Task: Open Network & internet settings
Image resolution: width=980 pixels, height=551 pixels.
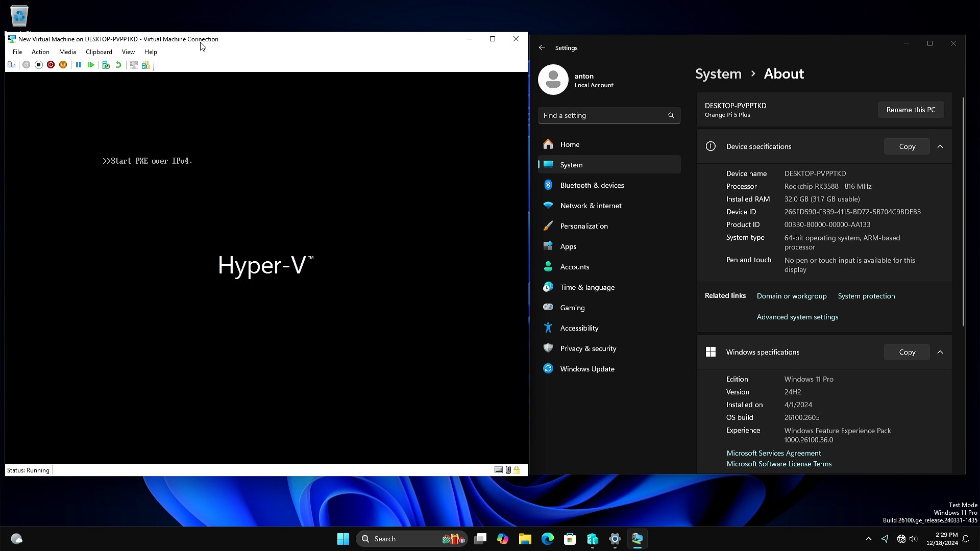Action: click(609, 206)
